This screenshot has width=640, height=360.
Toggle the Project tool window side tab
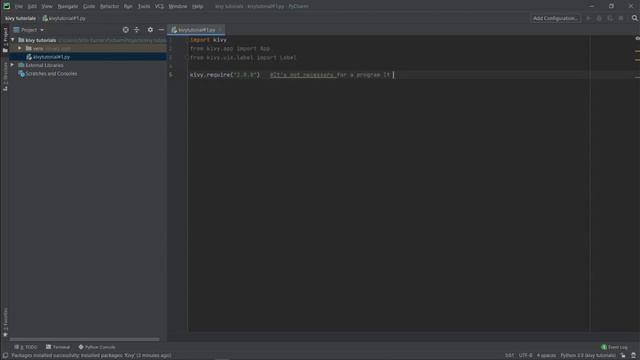point(5,40)
